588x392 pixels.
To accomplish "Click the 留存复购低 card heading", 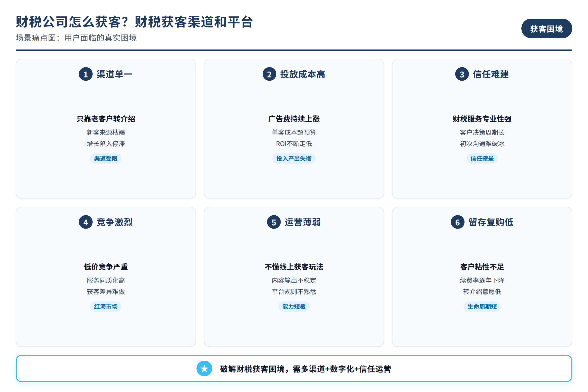I will (491, 222).
